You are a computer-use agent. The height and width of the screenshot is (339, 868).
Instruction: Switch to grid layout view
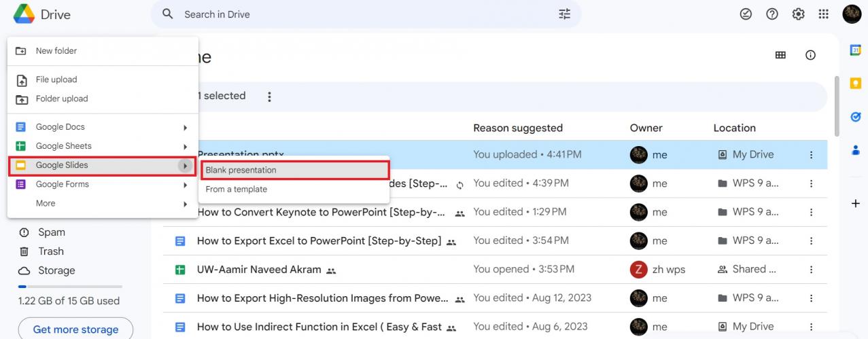[x=780, y=56]
